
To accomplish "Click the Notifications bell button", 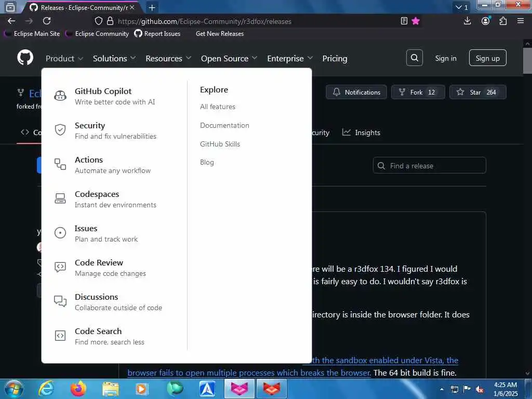I will point(356,92).
